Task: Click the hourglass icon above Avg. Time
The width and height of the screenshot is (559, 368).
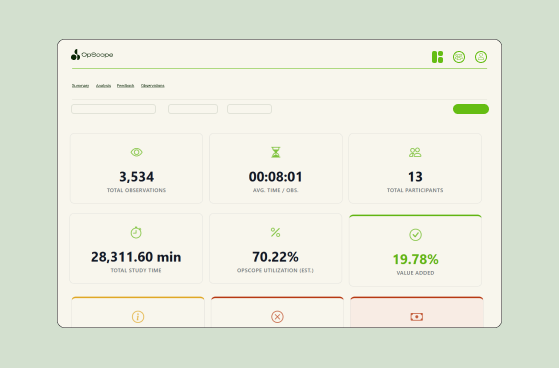Action: [x=276, y=152]
